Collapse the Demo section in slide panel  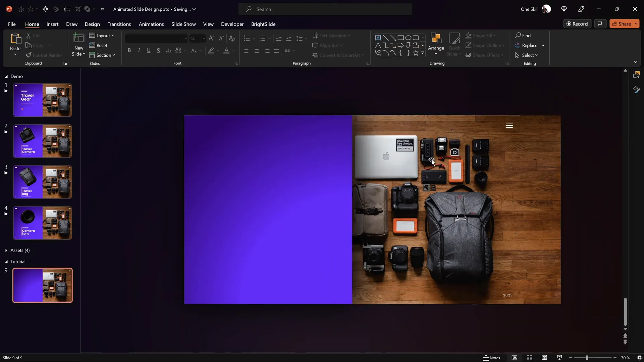(6, 76)
